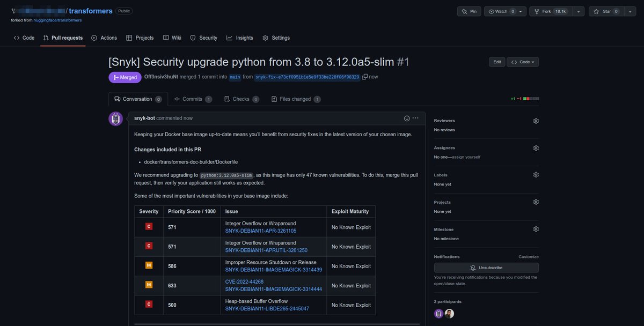Open the Reviewers gear settings
This screenshot has width=644, height=326.
coord(536,121)
